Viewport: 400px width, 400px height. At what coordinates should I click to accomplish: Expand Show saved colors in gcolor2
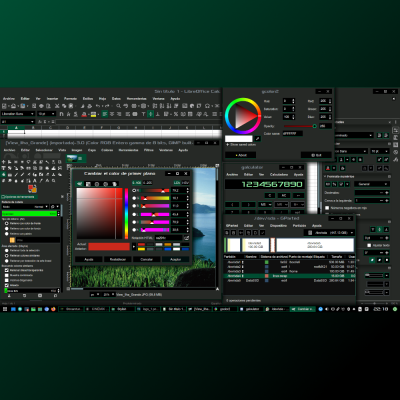[x=241, y=145]
